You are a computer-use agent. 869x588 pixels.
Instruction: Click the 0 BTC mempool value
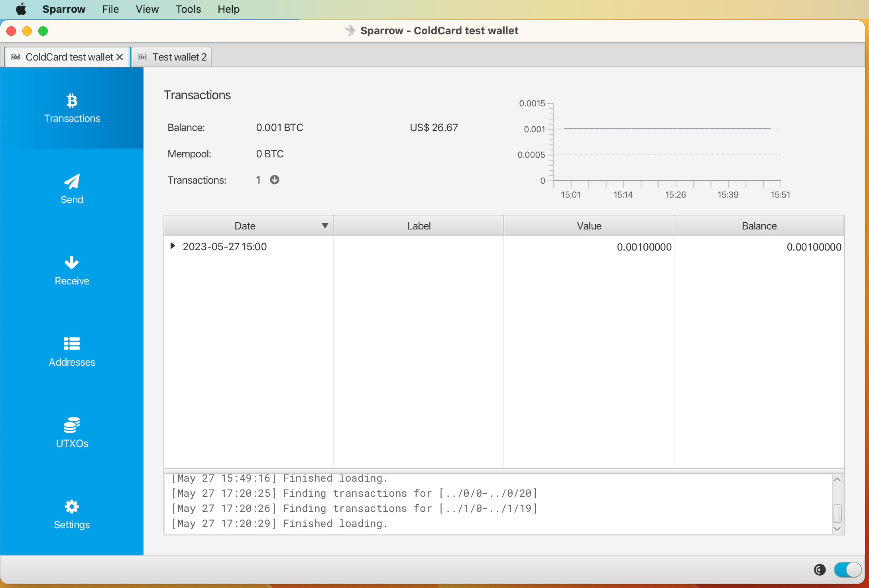270,154
